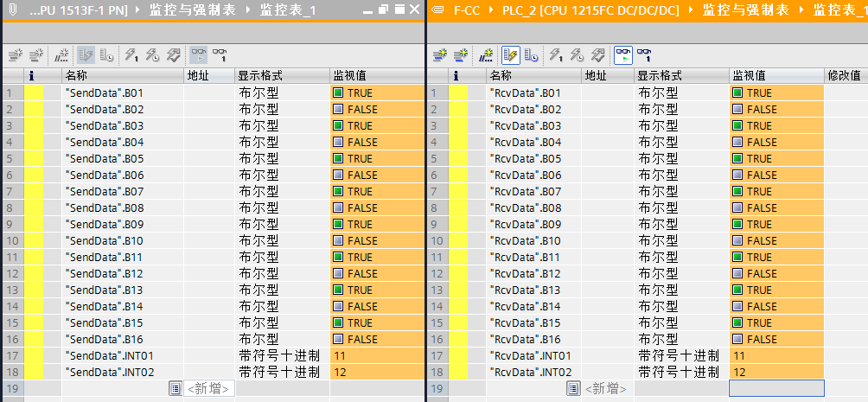Screen dimensions: 868x402
Task: Toggle Monitor all in the SendData table
Action: pyautogui.click(x=199, y=55)
